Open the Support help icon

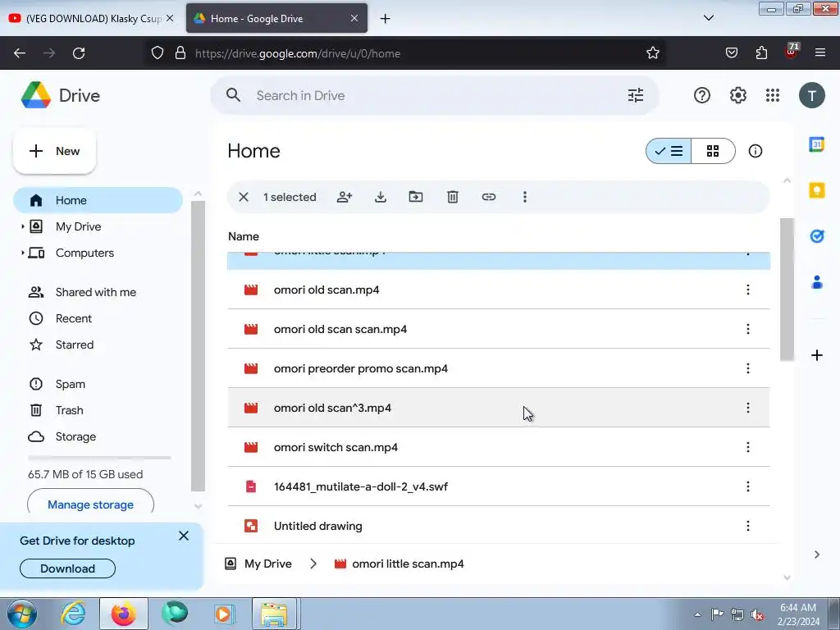click(702, 95)
